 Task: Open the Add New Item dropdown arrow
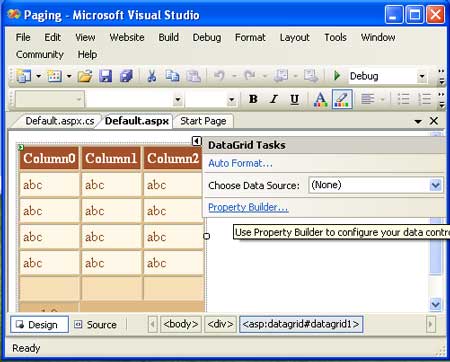69,76
